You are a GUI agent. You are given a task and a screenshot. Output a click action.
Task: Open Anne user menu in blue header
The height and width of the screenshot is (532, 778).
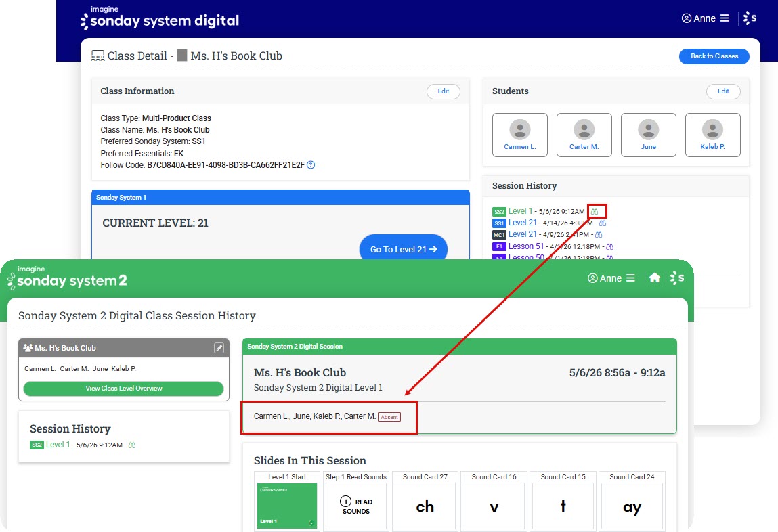(705, 18)
